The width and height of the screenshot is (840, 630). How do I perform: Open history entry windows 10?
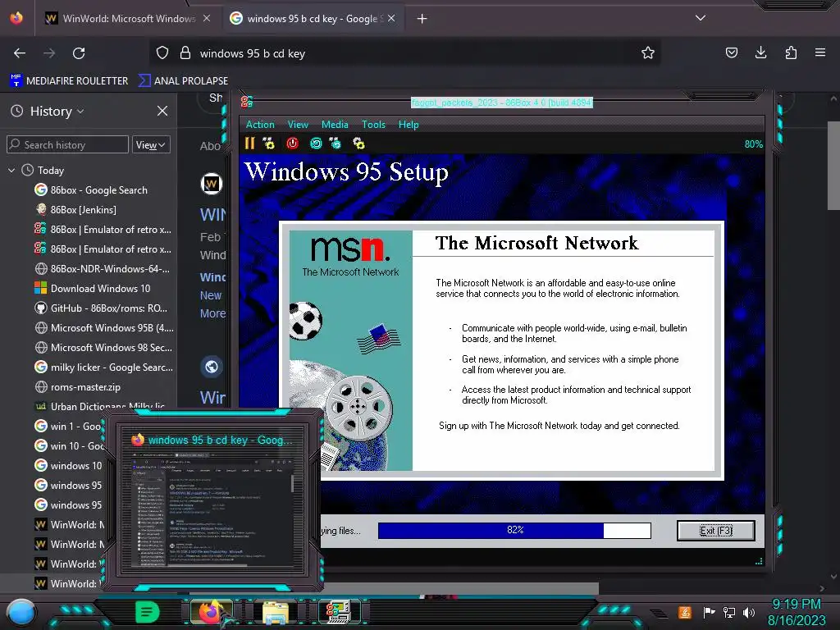[x=69, y=466]
